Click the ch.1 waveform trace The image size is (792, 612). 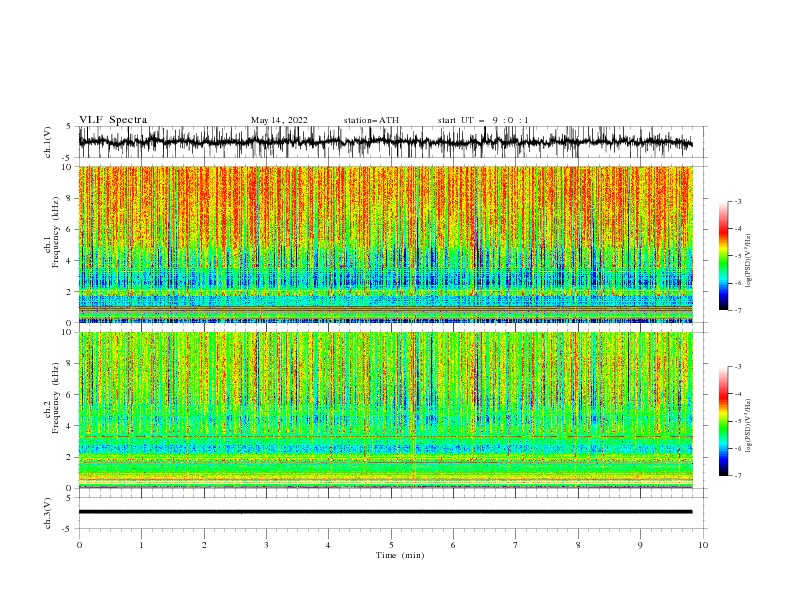coord(385,142)
